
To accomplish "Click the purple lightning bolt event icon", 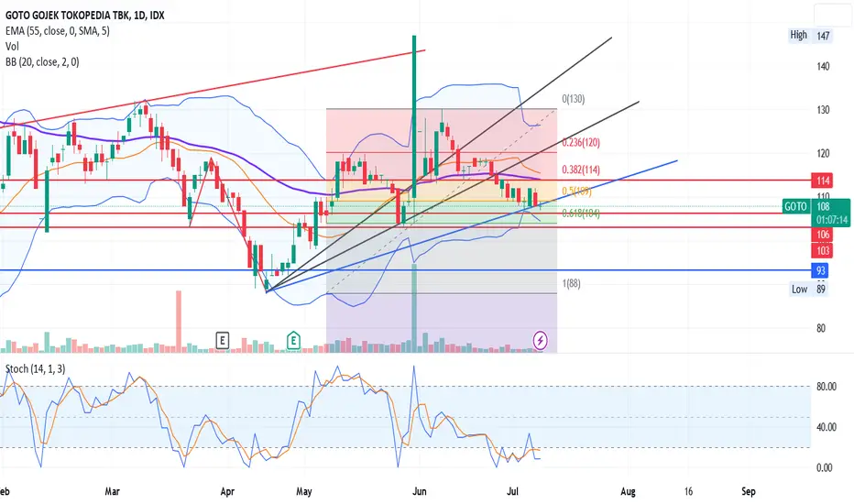I will tap(540, 341).
